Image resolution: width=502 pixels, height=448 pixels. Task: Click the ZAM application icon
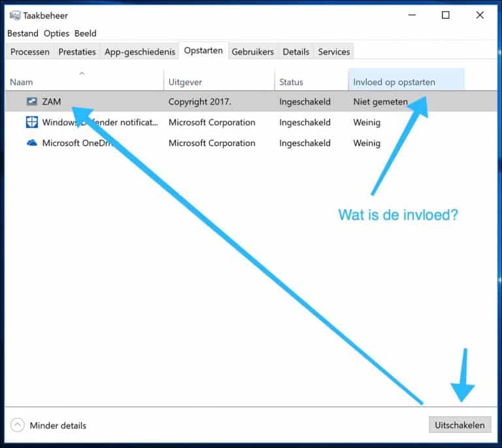pyautogui.click(x=31, y=101)
